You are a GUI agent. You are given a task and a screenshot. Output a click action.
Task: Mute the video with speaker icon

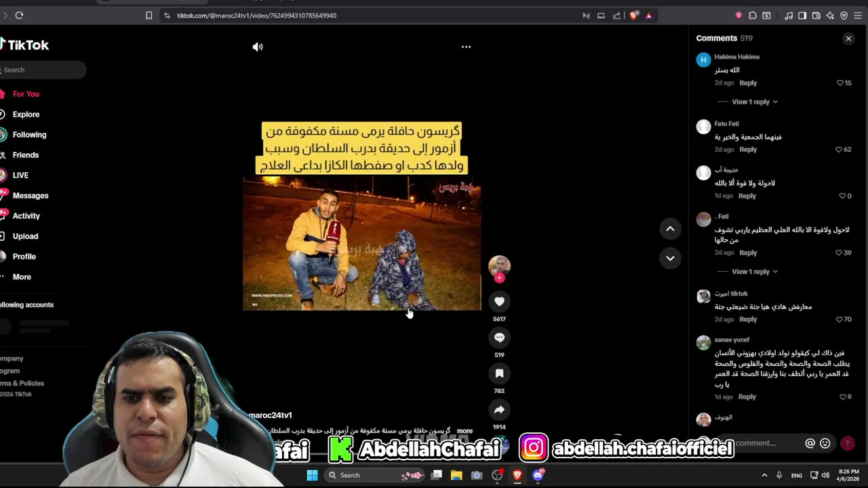tap(258, 47)
